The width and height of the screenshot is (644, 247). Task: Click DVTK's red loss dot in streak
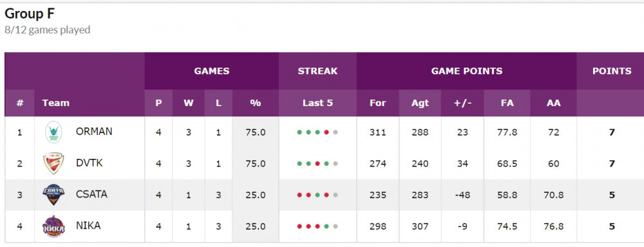coord(317,164)
